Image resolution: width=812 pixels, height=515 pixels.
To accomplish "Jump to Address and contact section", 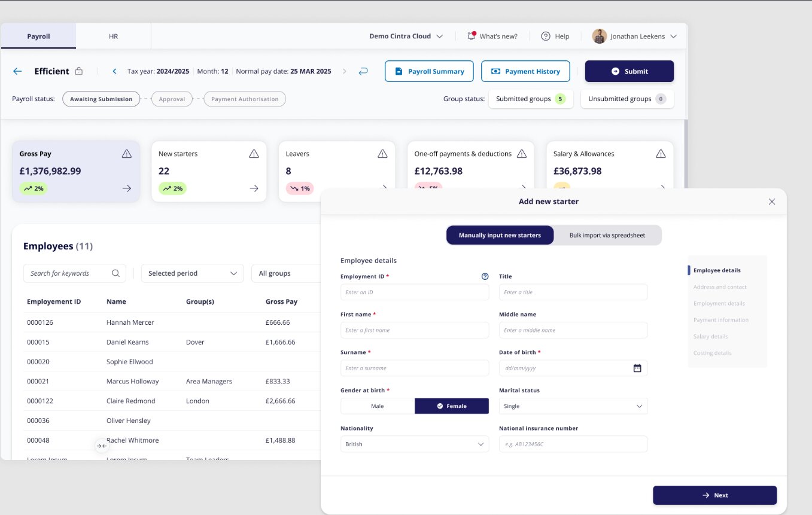I will (x=720, y=287).
